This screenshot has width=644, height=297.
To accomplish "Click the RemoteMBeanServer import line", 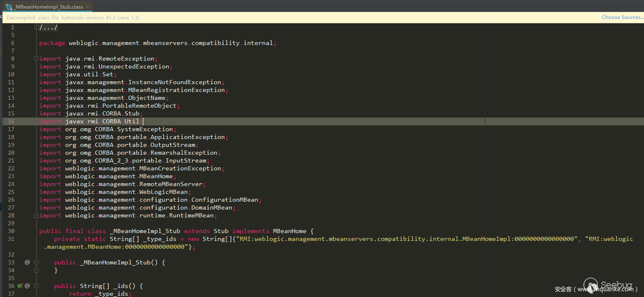I will pos(123,184).
